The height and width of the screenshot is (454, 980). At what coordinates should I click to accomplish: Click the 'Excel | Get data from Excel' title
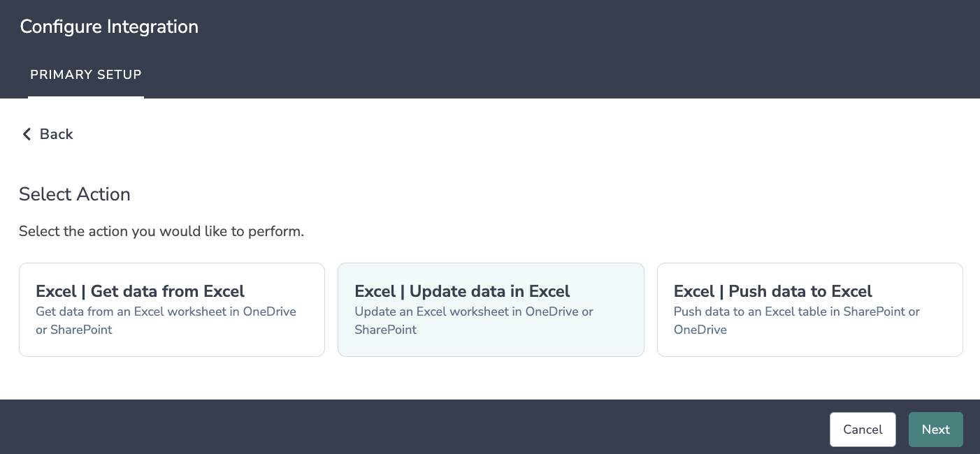(x=140, y=291)
